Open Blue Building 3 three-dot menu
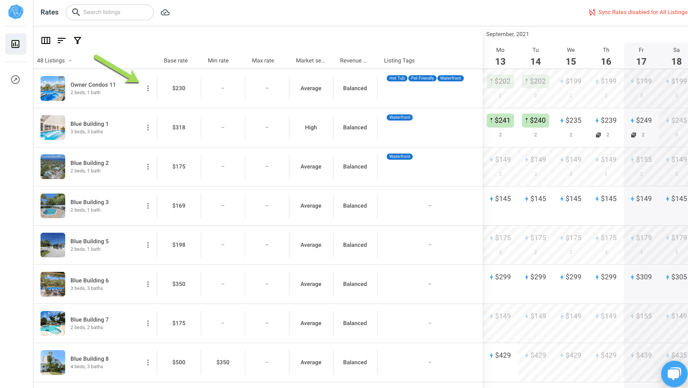The height and width of the screenshot is (388, 688). [x=148, y=205]
